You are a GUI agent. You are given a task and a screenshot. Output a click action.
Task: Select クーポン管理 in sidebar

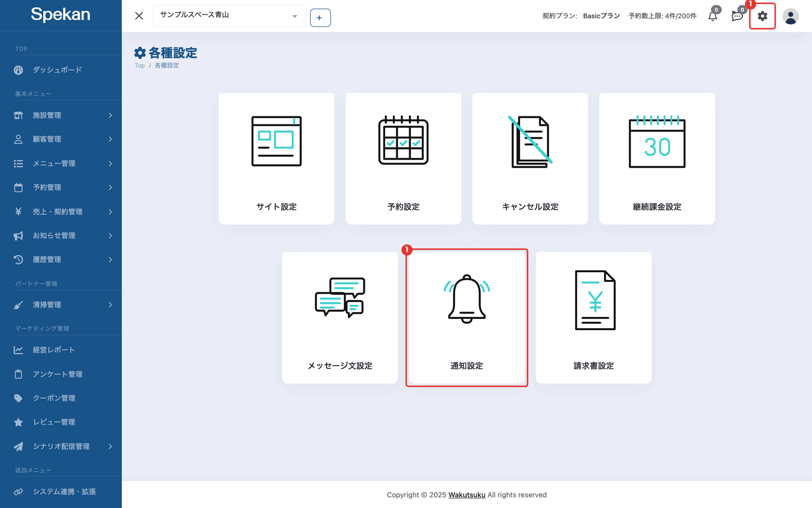point(61,398)
